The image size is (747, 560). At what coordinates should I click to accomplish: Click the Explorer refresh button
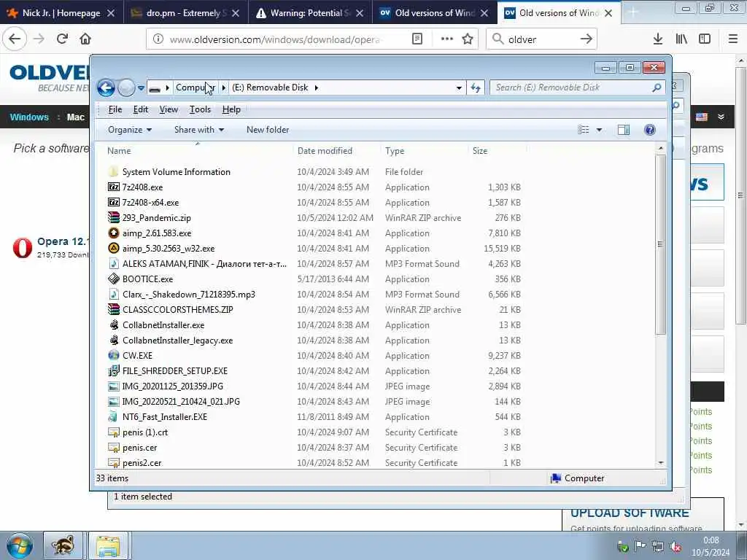(476, 87)
